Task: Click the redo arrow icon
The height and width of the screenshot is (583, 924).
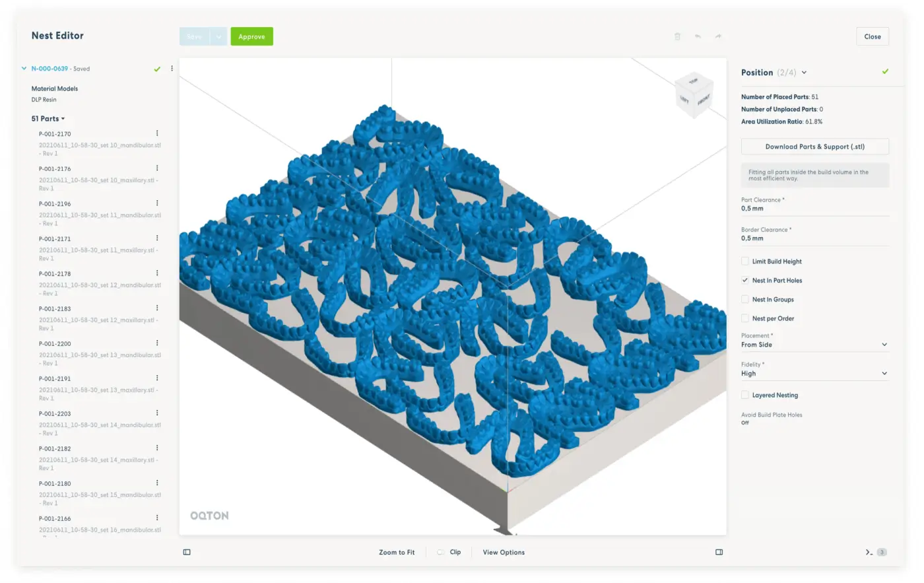Action: coord(718,36)
